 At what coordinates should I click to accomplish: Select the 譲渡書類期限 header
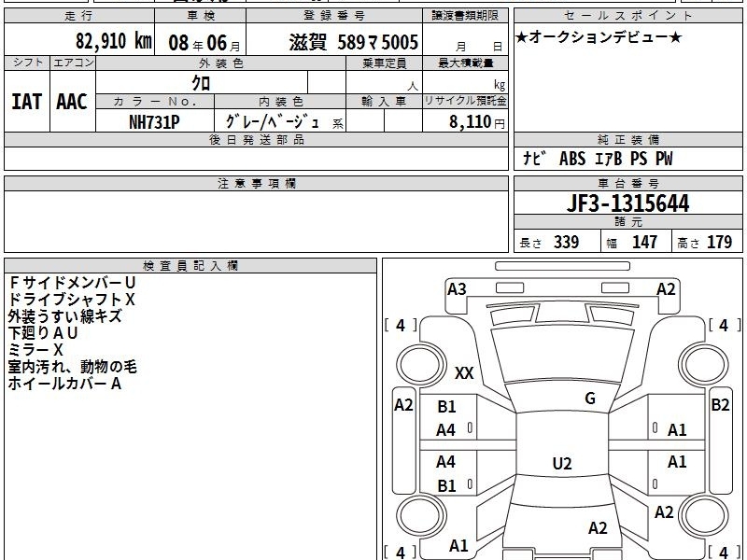465,16
